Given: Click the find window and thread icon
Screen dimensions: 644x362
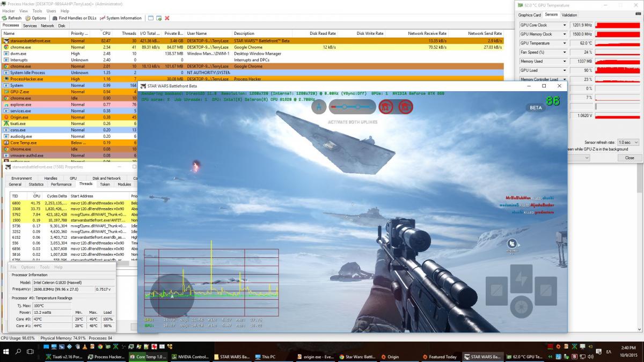Looking at the screenshot, I should tap(158, 18).
